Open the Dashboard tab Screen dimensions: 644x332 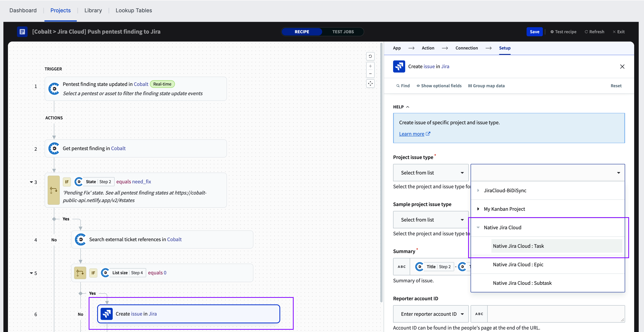tap(23, 11)
